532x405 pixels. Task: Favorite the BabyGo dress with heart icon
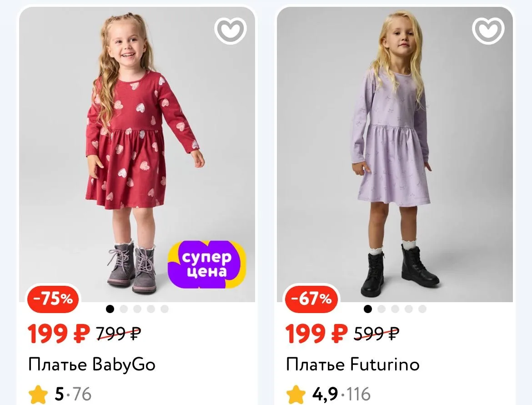pos(230,30)
